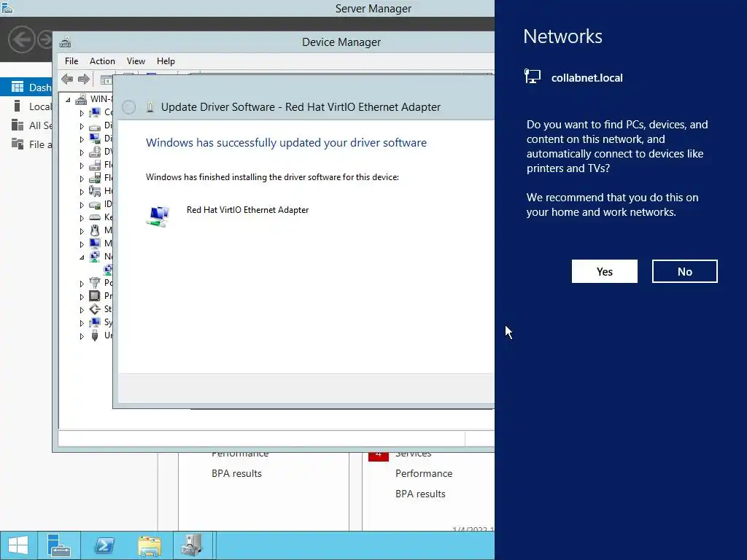Click the Device Manager title bar icon
The image size is (747, 560).
tap(65, 42)
